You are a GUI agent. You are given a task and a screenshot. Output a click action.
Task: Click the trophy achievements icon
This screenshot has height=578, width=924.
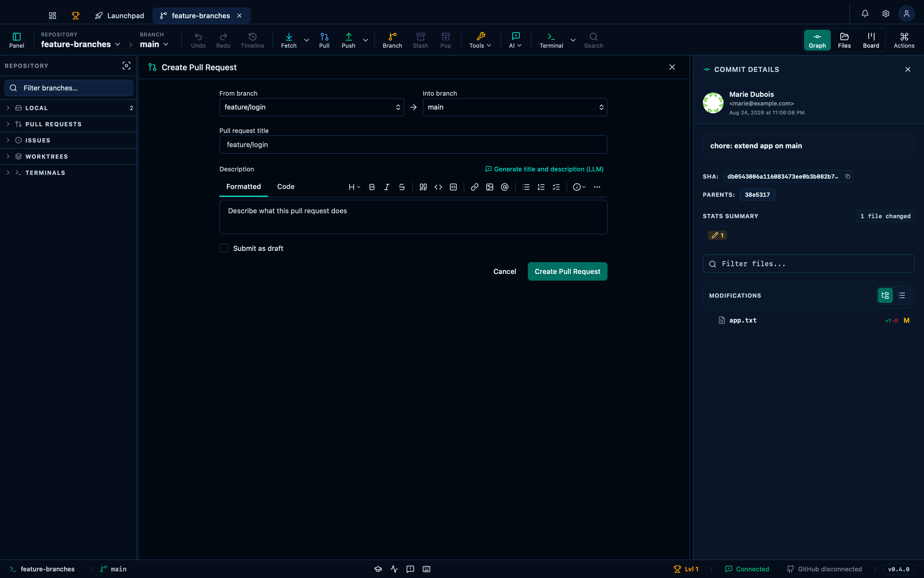[76, 16]
